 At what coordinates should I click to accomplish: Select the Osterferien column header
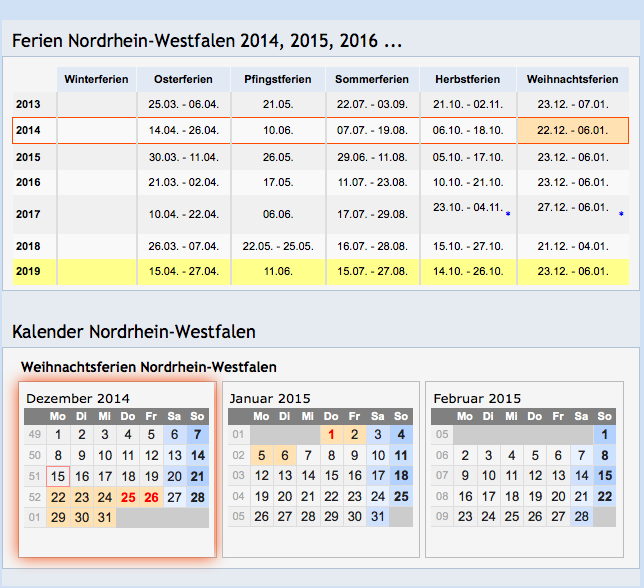(183, 79)
